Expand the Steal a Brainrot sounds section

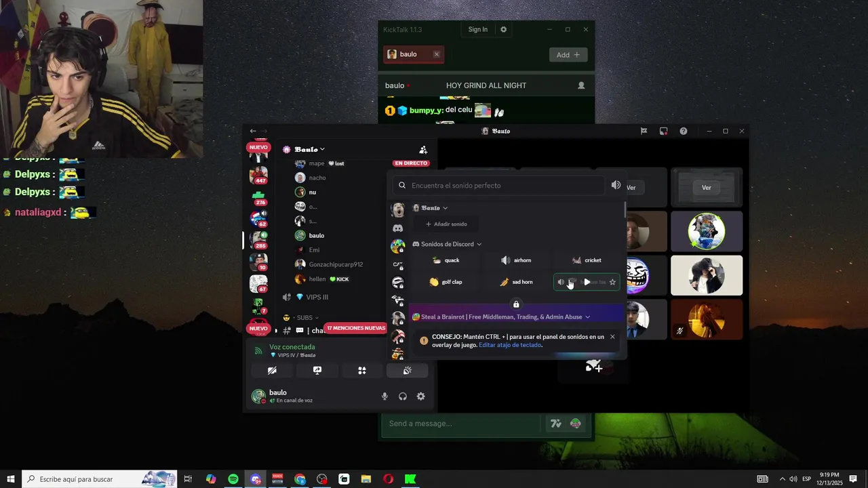(x=501, y=317)
